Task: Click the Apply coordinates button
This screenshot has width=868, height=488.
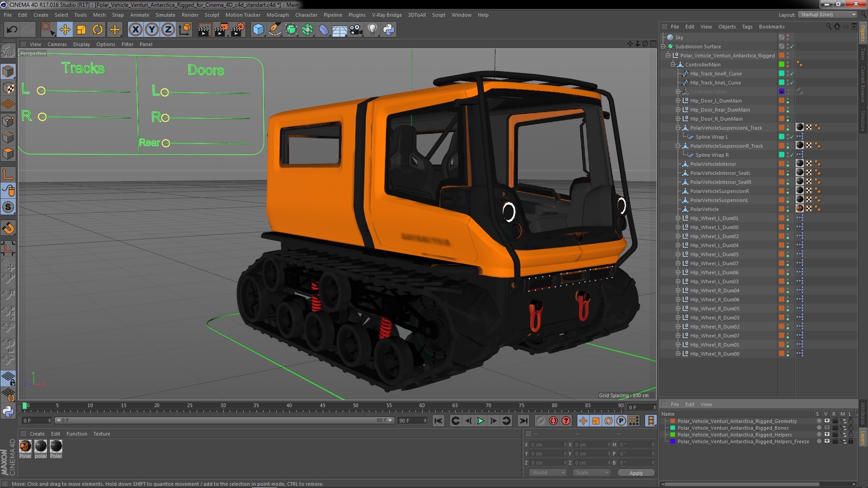Action: pyautogui.click(x=636, y=473)
